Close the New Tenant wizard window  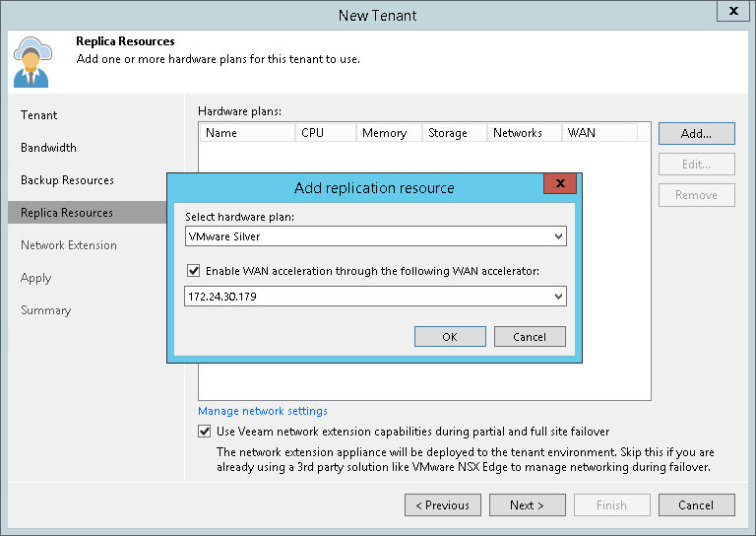[x=733, y=13]
